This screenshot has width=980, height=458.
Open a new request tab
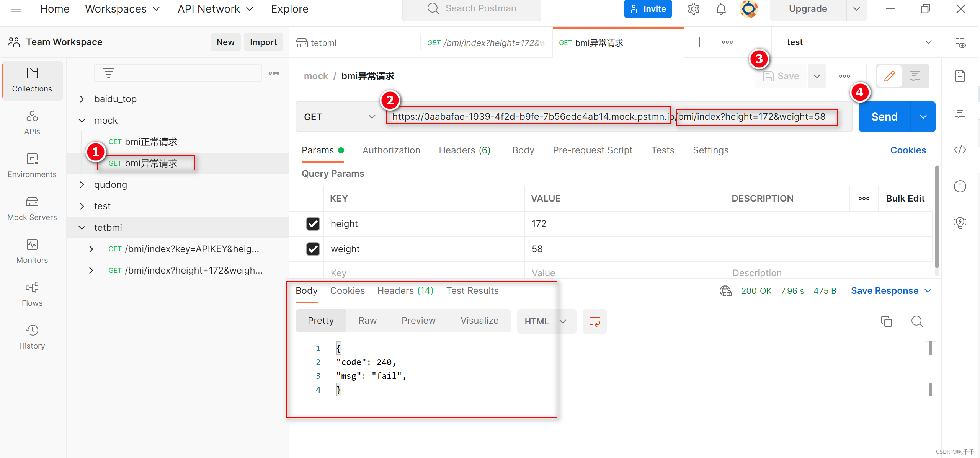[700, 42]
